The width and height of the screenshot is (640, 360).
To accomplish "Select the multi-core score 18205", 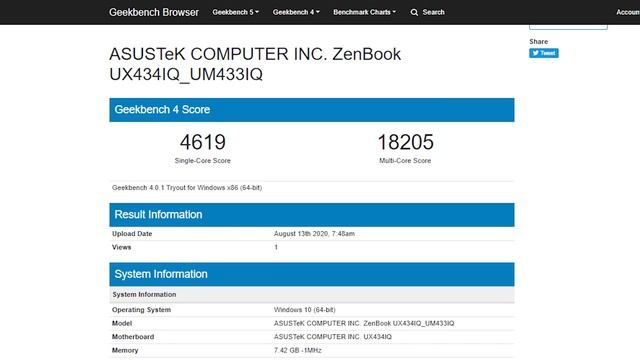I will pos(405,142).
